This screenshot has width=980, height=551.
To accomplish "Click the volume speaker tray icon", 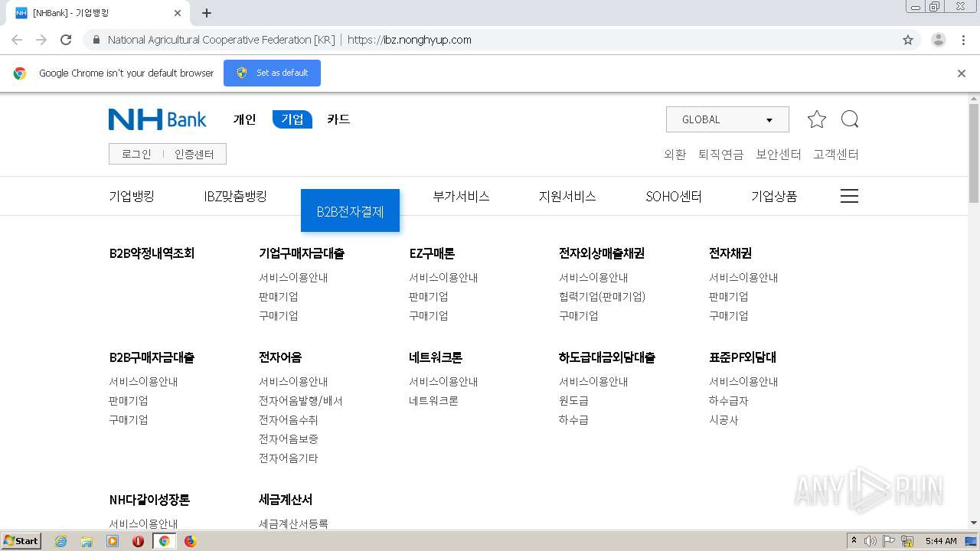I will click(871, 541).
